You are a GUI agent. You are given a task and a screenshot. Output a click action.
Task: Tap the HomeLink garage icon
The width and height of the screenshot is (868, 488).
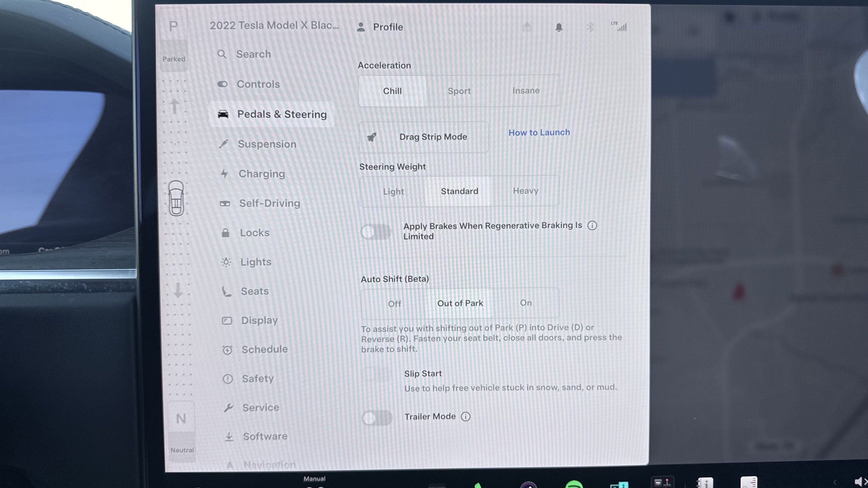tap(527, 27)
